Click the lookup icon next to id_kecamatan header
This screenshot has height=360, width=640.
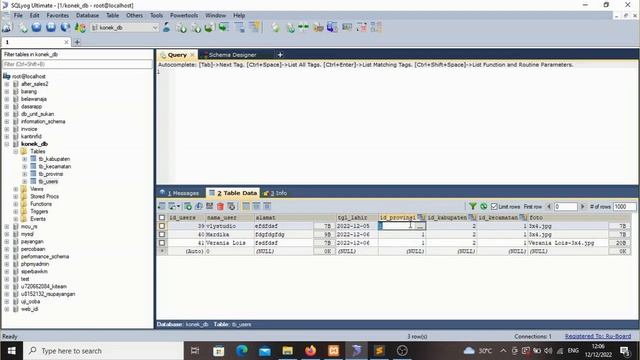pyautogui.click(x=523, y=218)
